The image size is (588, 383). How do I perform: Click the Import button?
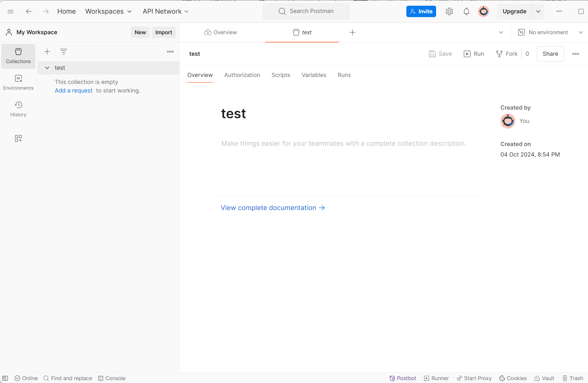[x=164, y=32]
